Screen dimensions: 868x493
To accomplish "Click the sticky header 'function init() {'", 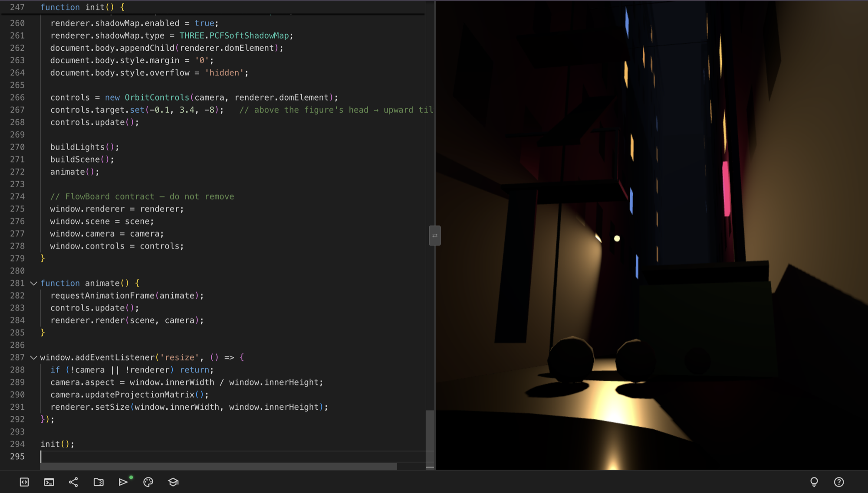I will (x=82, y=7).
